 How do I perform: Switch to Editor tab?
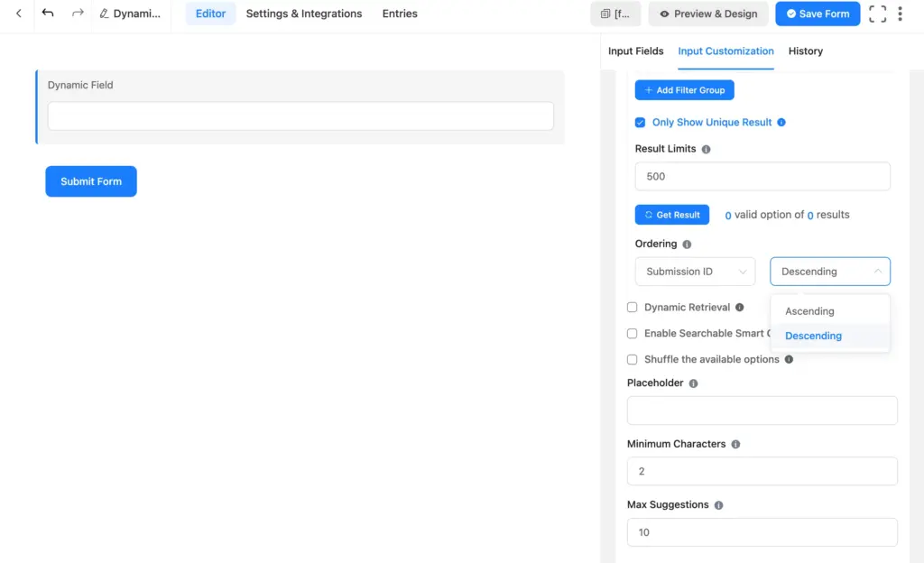[x=210, y=14]
